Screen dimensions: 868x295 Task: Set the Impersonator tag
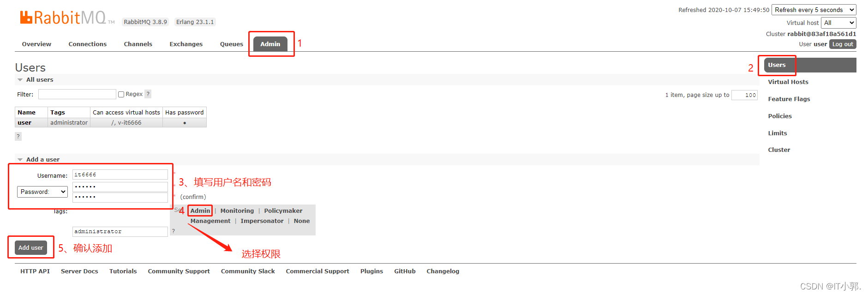pyautogui.click(x=262, y=221)
